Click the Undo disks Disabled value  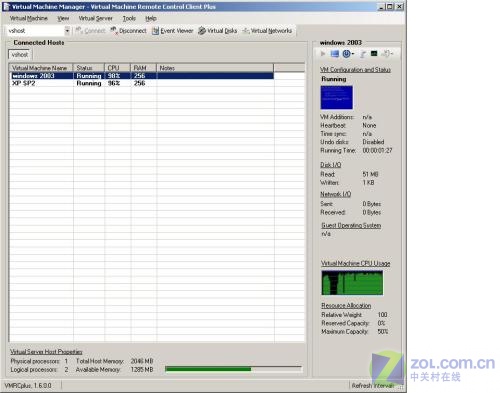tap(373, 142)
